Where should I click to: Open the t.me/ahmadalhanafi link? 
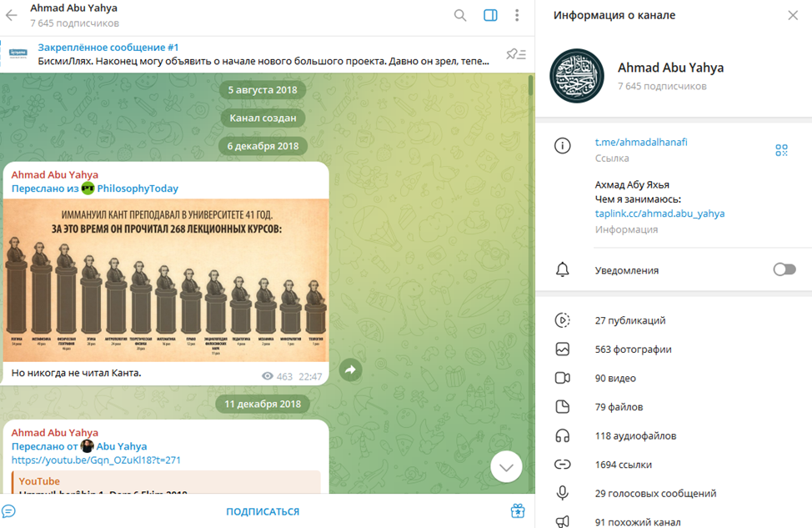click(640, 143)
